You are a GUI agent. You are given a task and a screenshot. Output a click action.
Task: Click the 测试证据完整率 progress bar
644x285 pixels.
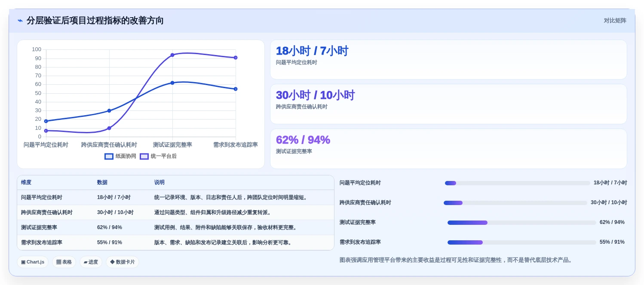522,223
